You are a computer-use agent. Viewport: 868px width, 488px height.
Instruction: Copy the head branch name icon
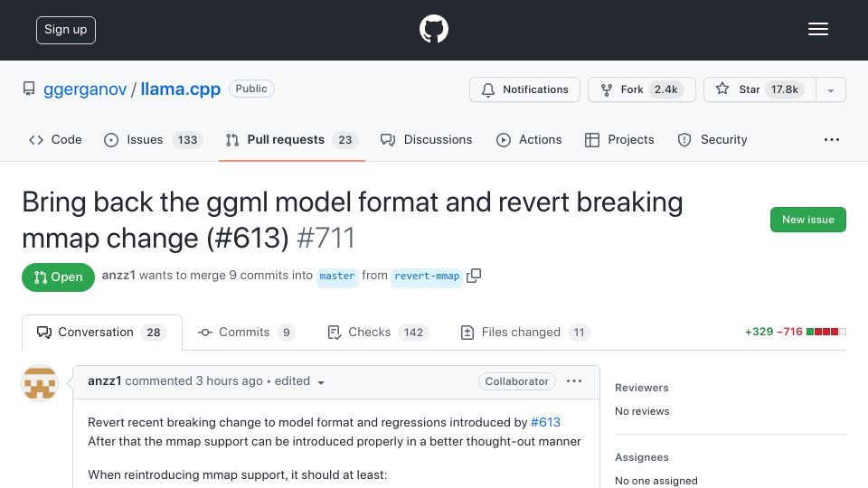(x=474, y=276)
